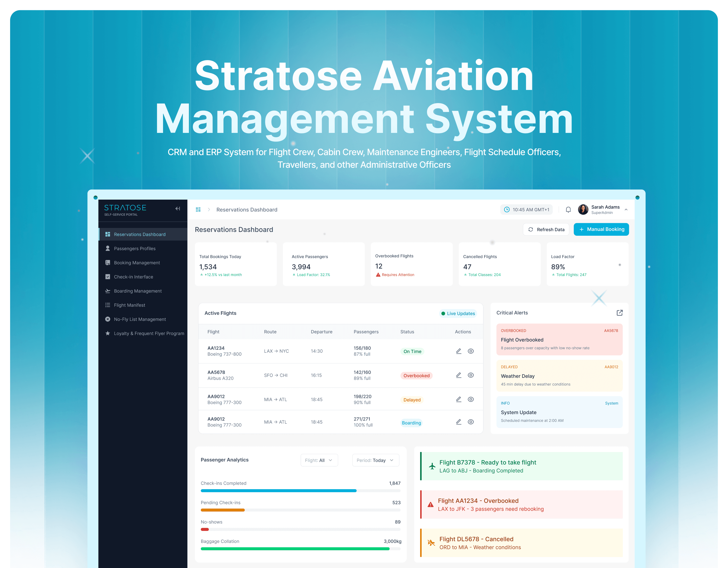Click the Refresh Data button

click(546, 229)
